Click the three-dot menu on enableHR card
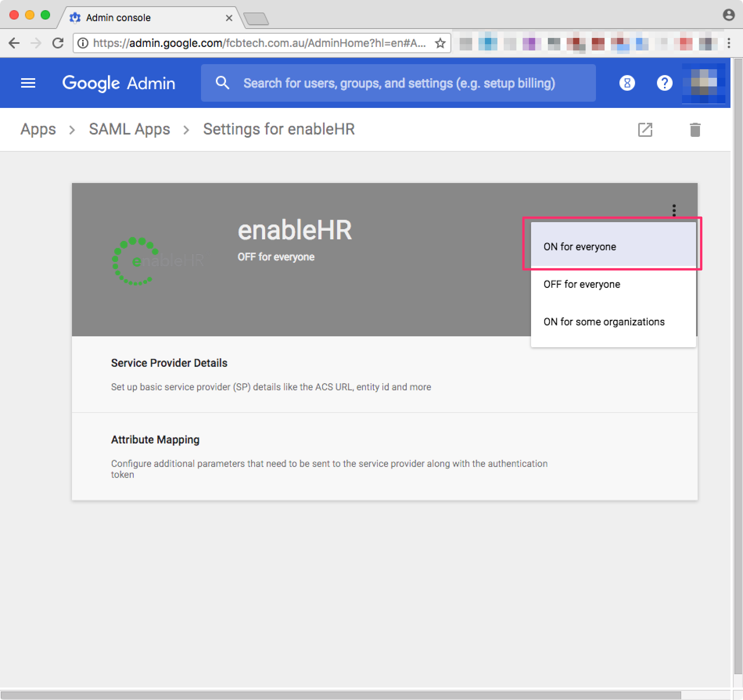 click(674, 210)
